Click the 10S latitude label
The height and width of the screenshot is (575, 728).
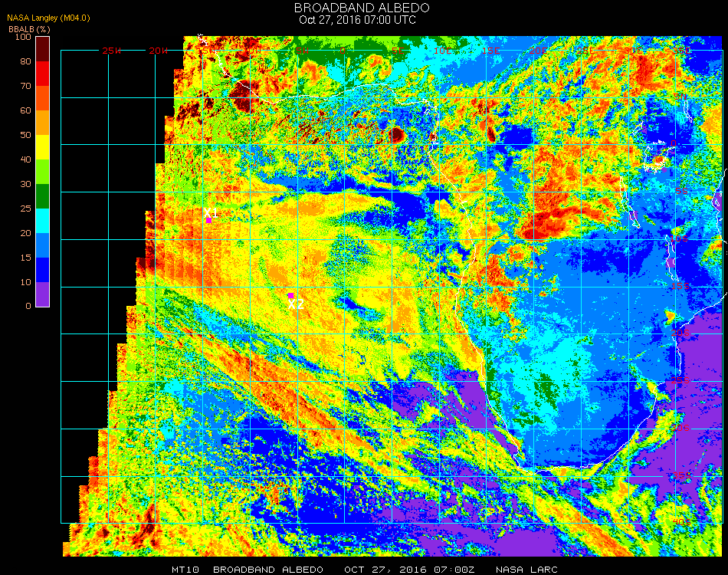point(679,238)
